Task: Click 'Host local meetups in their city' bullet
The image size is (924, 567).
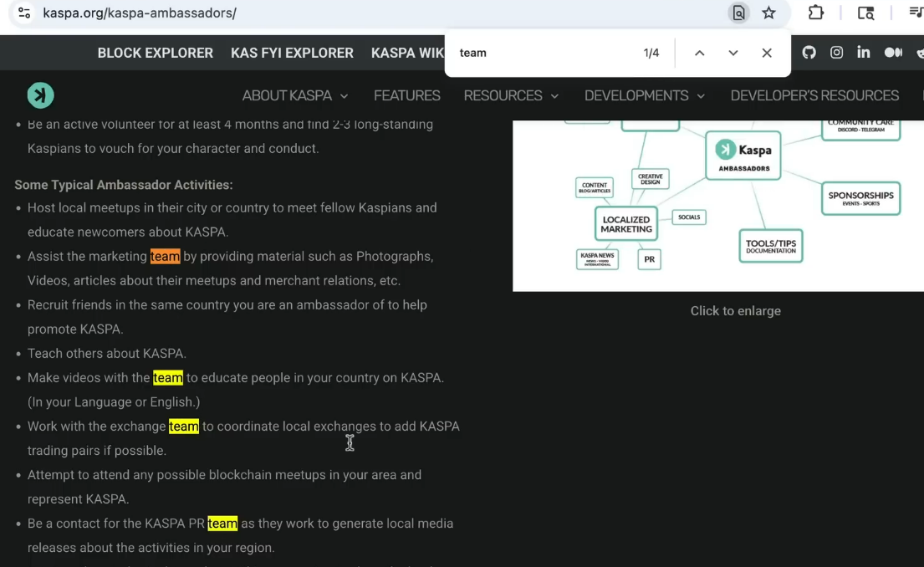Action: [232, 220]
